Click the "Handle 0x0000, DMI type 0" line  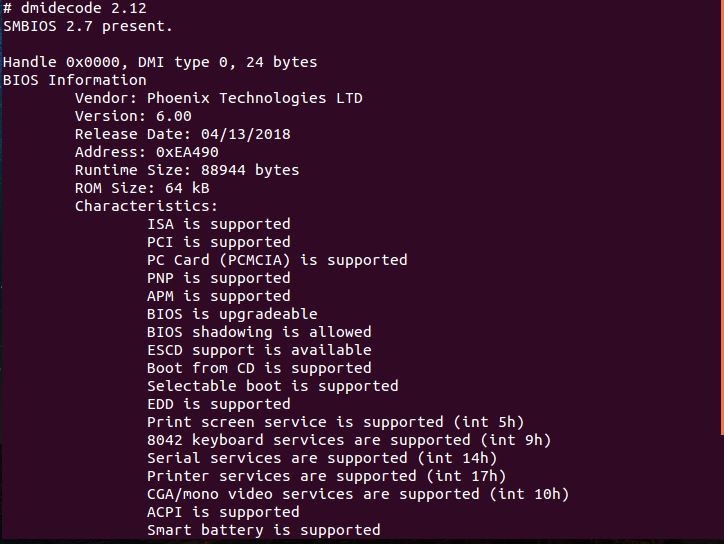point(160,62)
